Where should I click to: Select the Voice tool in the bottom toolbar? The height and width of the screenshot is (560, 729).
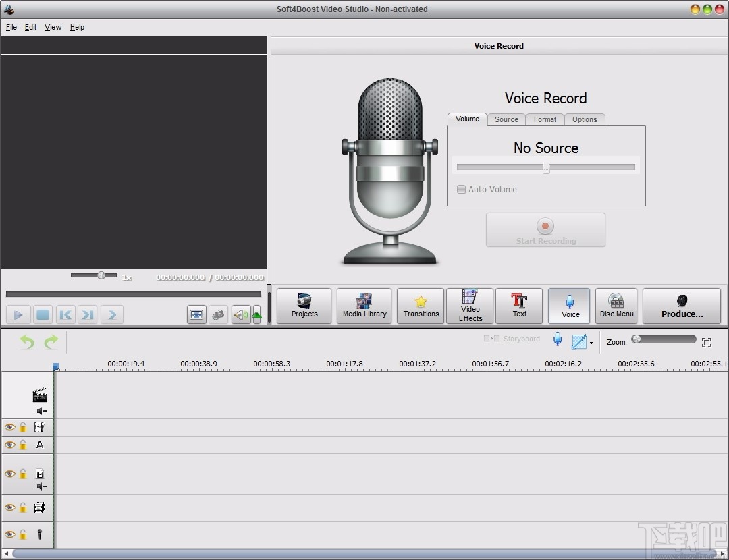tap(569, 306)
